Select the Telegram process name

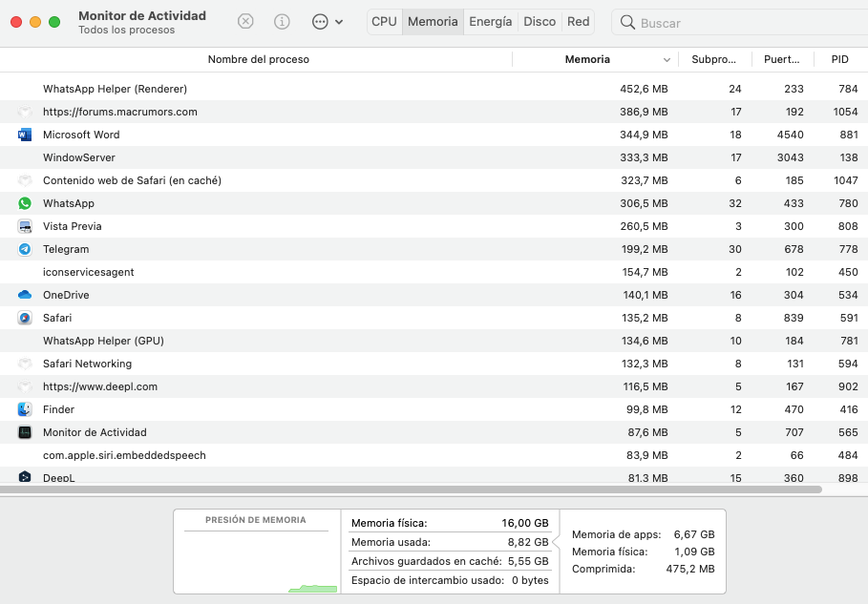[x=66, y=249]
